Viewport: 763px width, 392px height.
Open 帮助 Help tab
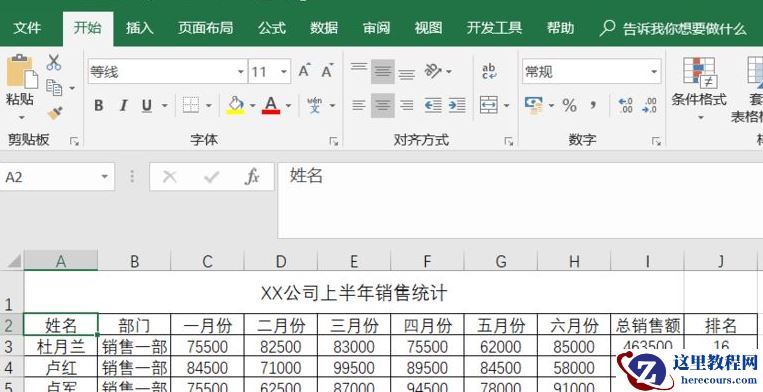[560, 28]
